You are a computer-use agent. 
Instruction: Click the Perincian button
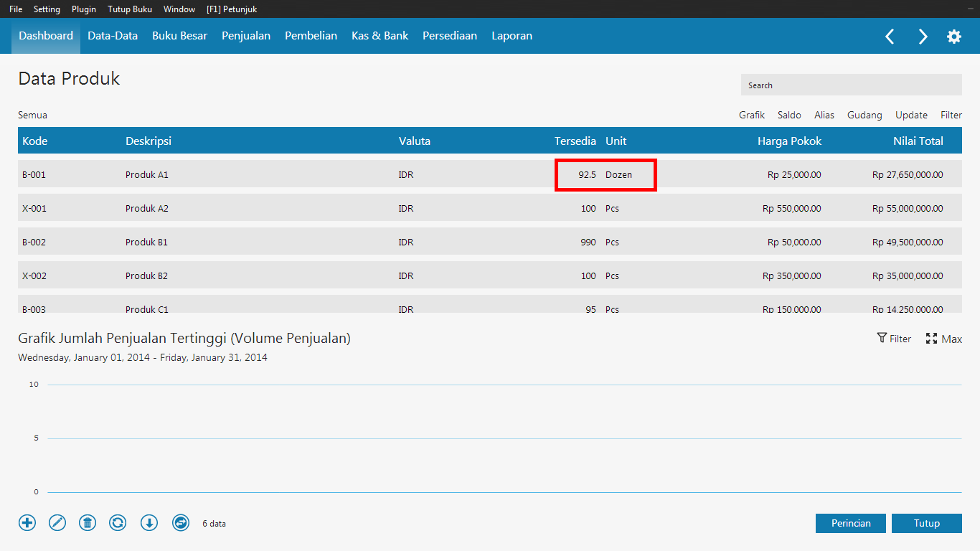point(851,523)
